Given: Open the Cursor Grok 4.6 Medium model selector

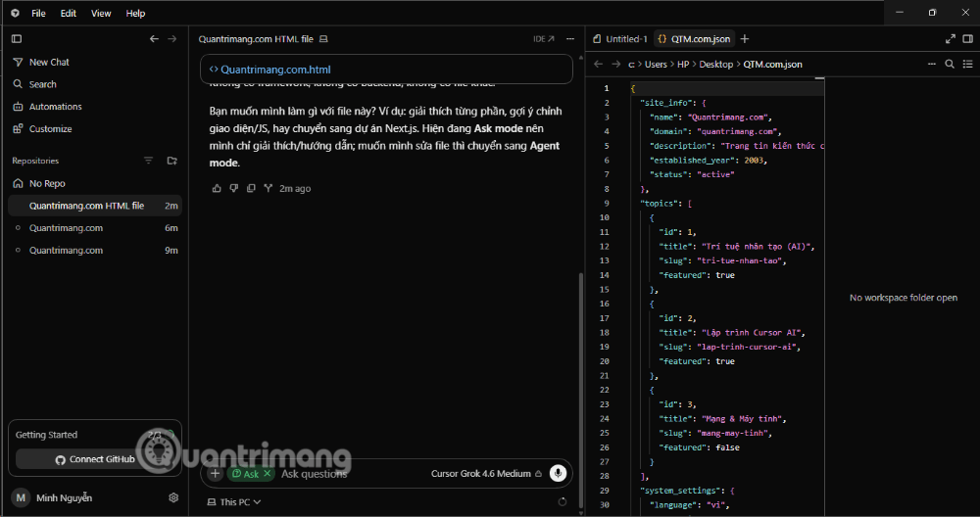Looking at the screenshot, I should [486, 473].
